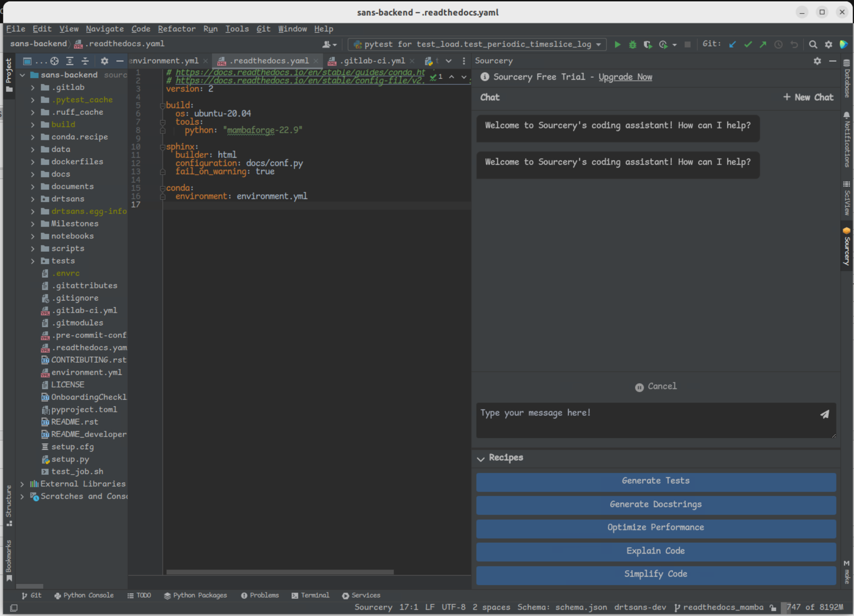Viewport: 854px width, 616px height.
Task: Expand the docs folder
Action: tap(33, 174)
